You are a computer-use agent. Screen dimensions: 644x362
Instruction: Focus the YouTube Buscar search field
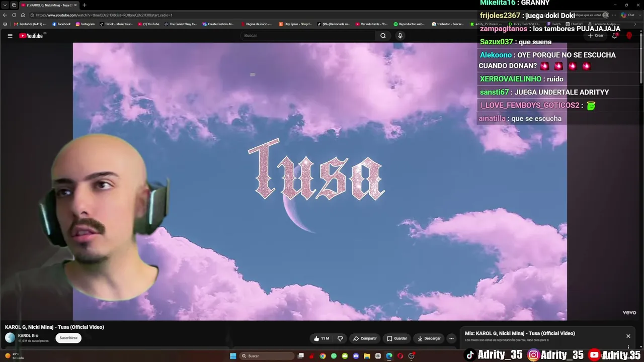308,36
